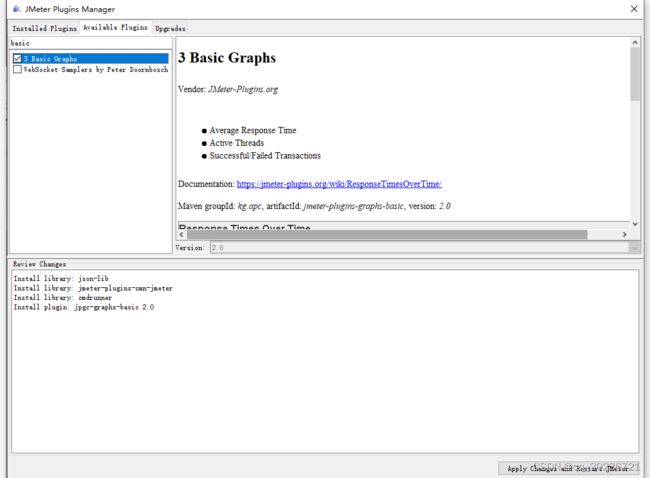Click the '3 Basic Graphs' heading

227,58
